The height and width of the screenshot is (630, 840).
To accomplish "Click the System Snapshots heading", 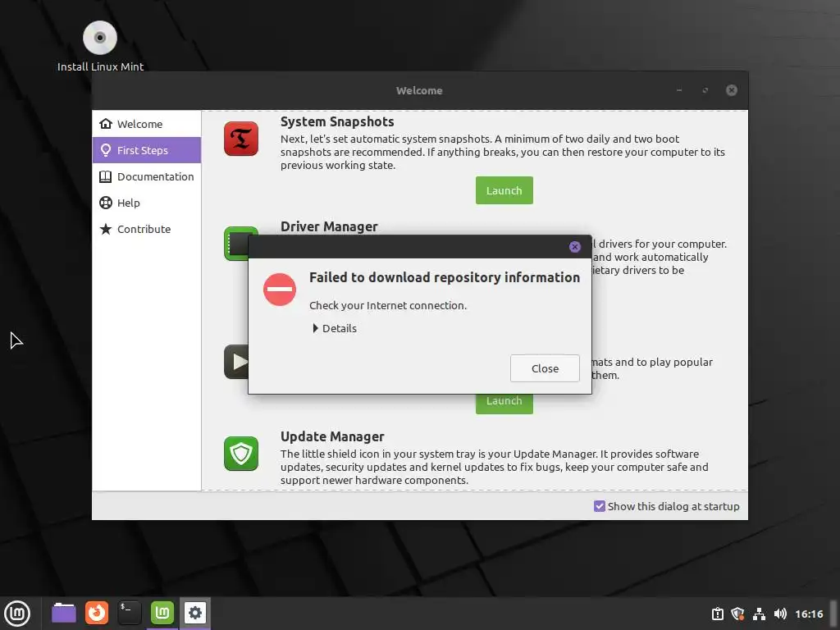I will (337, 121).
